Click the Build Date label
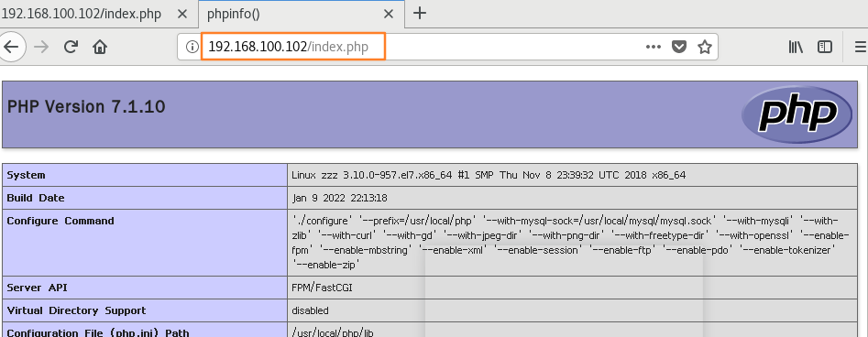The image size is (868, 337). [x=36, y=198]
